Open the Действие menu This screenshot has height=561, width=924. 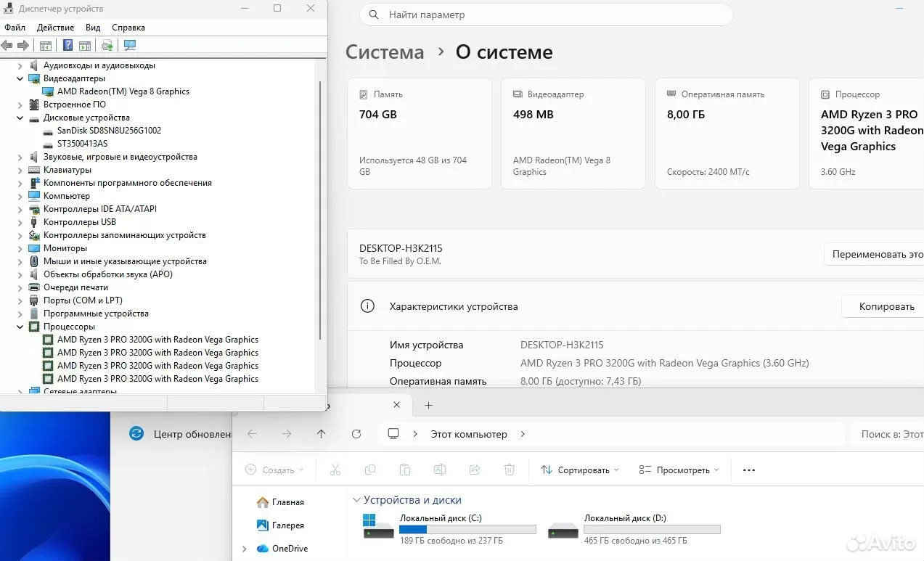(x=55, y=28)
